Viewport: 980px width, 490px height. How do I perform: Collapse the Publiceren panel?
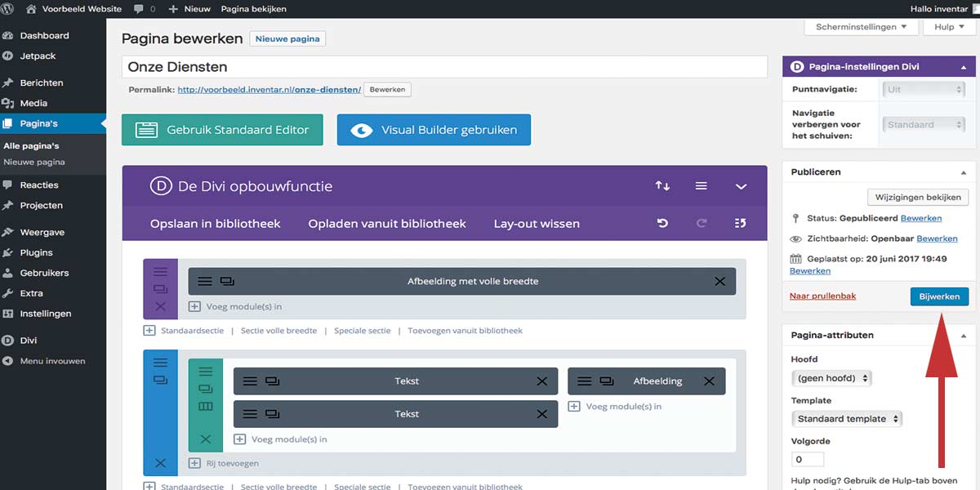(x=964, y=172)
